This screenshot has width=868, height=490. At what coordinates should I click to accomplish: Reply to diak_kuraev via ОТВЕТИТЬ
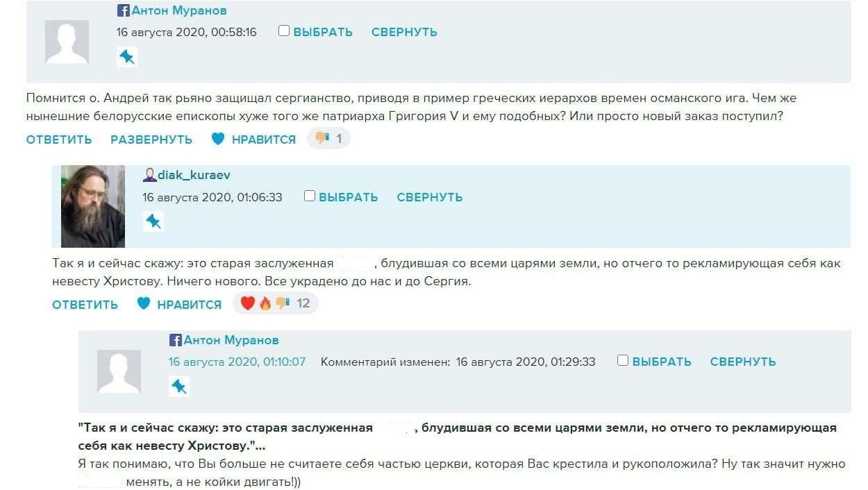85,304
